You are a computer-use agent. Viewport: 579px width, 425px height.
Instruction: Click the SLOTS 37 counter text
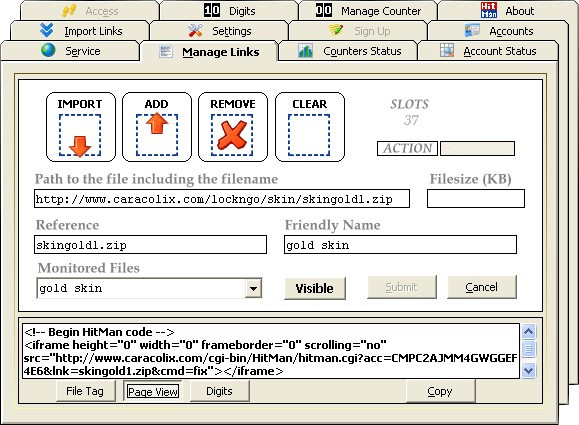click(x=410, y=112)
